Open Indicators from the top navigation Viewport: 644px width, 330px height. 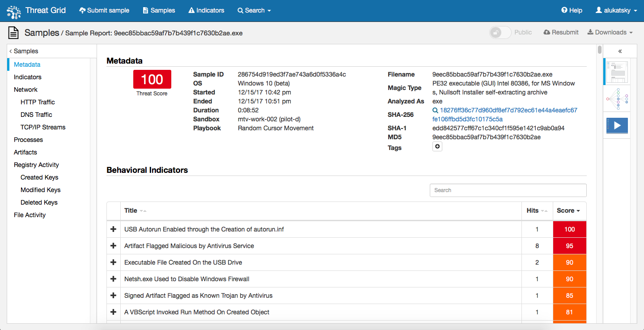(x=206, y=10)
